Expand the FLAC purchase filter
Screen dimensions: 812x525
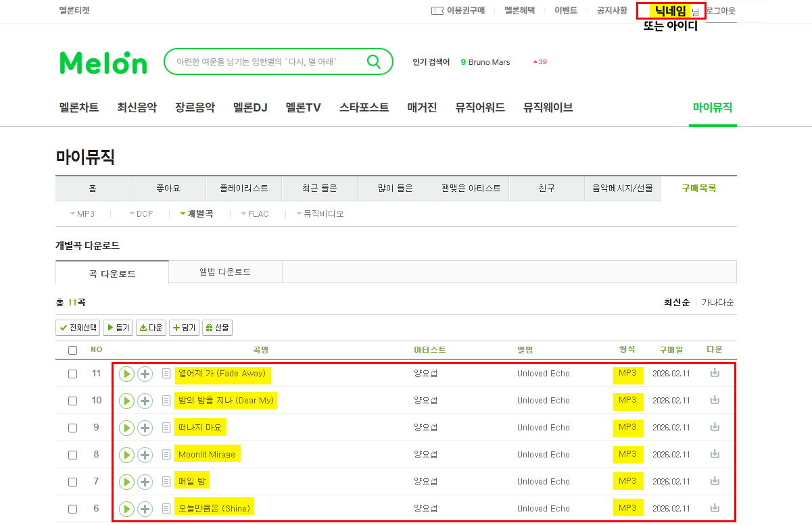point(255,214)
